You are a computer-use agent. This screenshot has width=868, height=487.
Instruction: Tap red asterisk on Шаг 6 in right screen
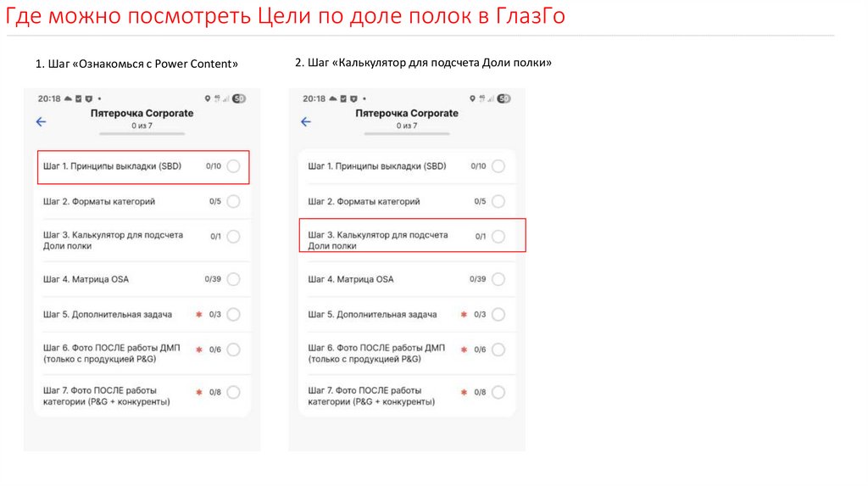click(464, 350)
